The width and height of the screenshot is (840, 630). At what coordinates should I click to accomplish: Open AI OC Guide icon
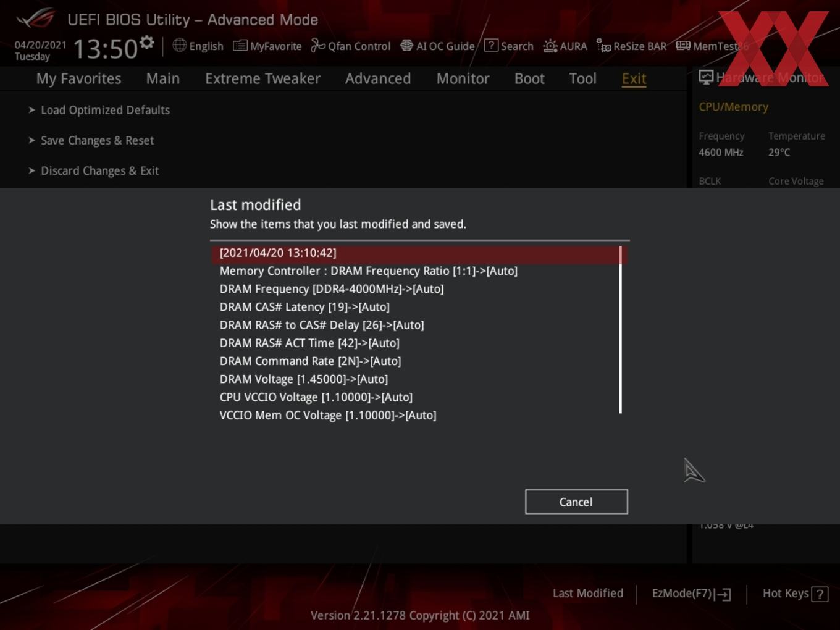click(406, 46)
